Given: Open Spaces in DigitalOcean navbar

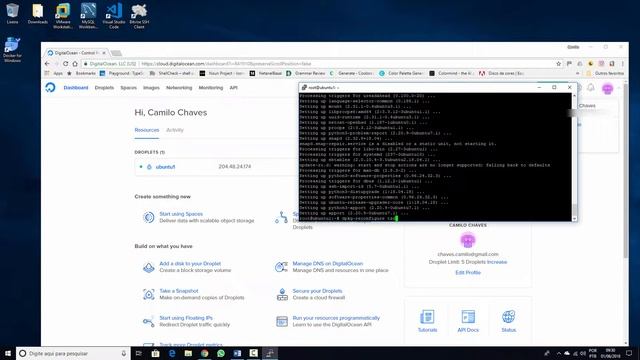Looking at the screenshot, I should click(x=128, y=88).
